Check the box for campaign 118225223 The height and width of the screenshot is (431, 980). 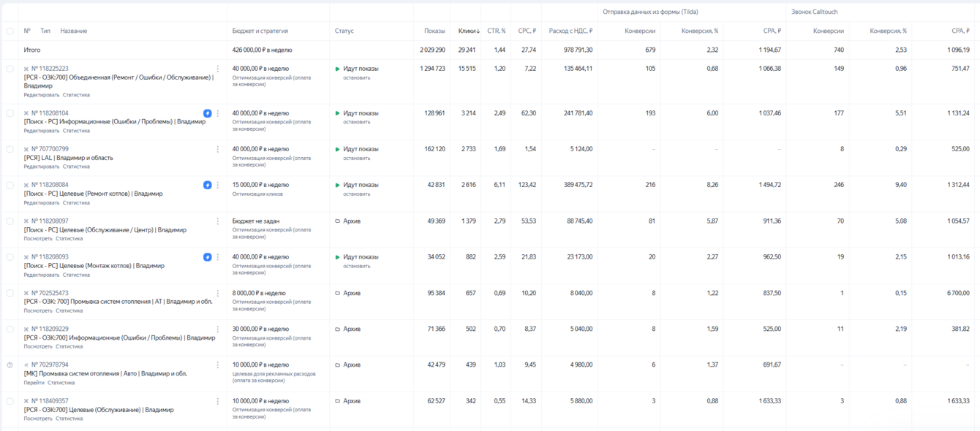[x=10, y=69]
